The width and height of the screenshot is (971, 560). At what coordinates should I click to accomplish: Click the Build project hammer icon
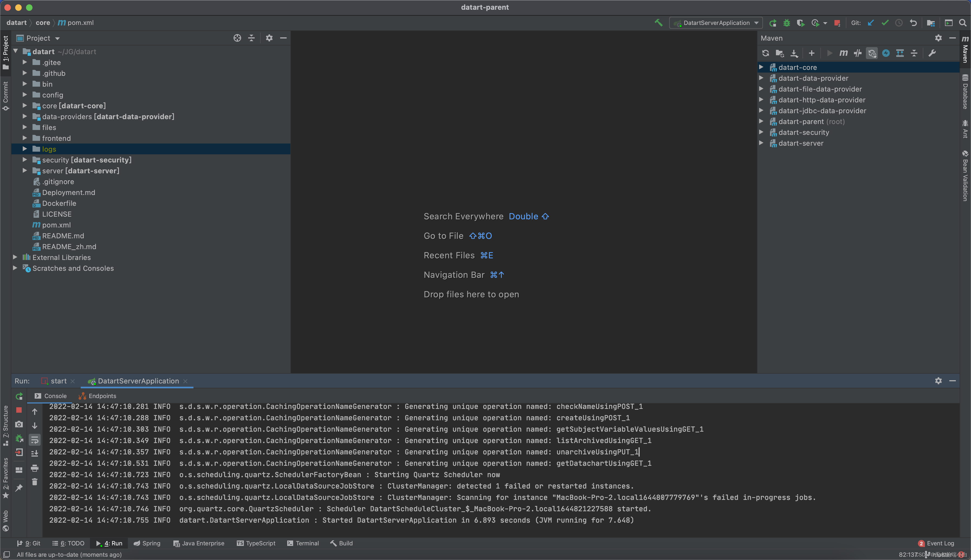tap(658, 23)
